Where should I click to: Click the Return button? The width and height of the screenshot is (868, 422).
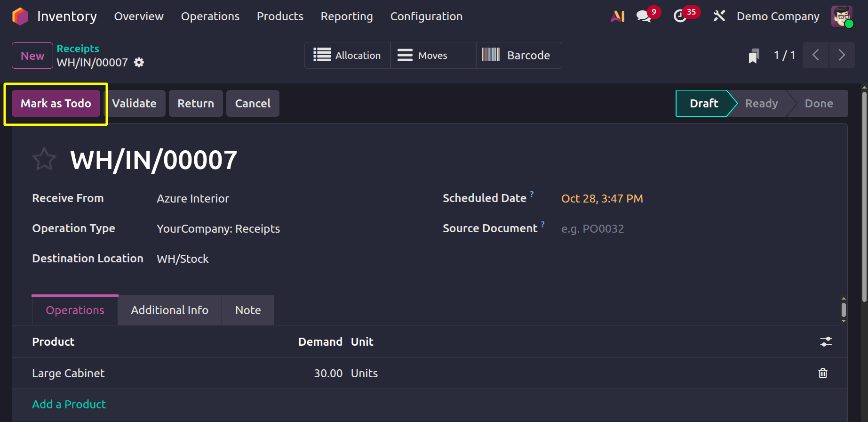(x=196, y=104)
